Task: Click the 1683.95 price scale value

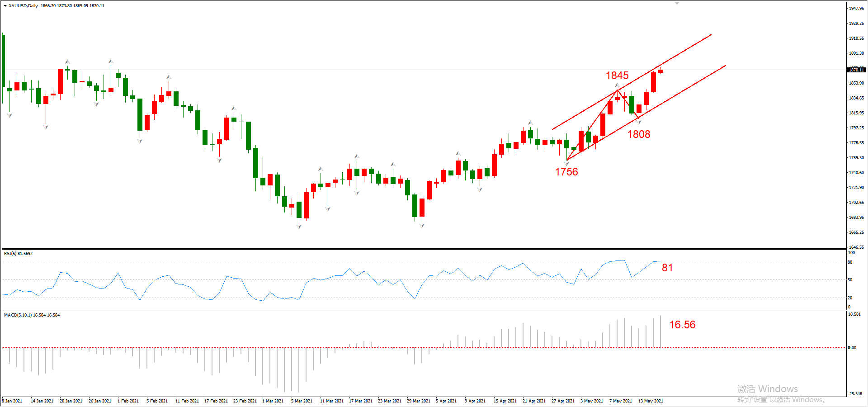Action: [856, 218]
